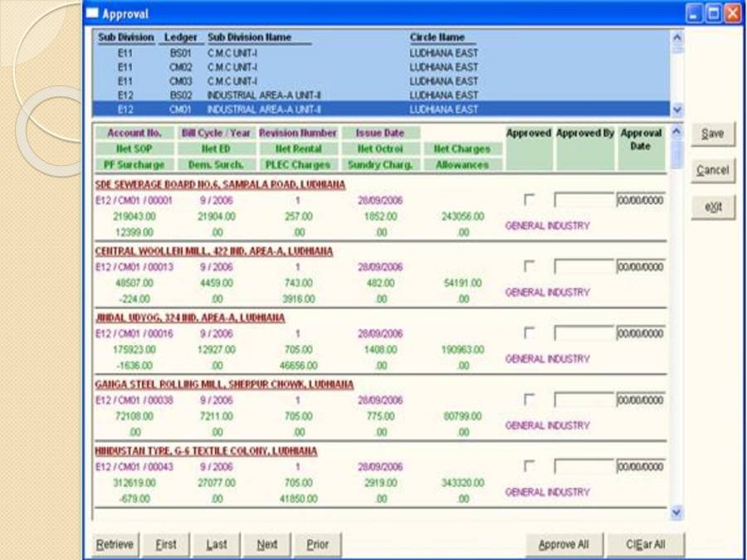Click Approved By field for Hindustan Type
Viewport: 747px width, 560px height.
[583, 466]
